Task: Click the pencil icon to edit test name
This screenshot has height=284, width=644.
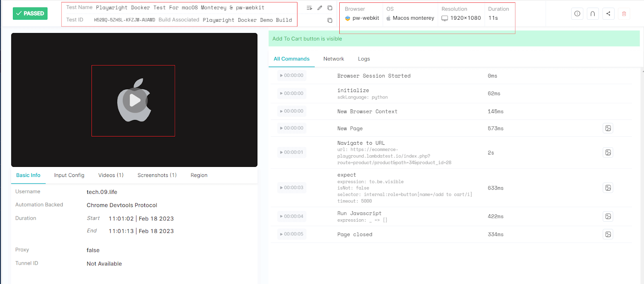Action: point(320,8)
